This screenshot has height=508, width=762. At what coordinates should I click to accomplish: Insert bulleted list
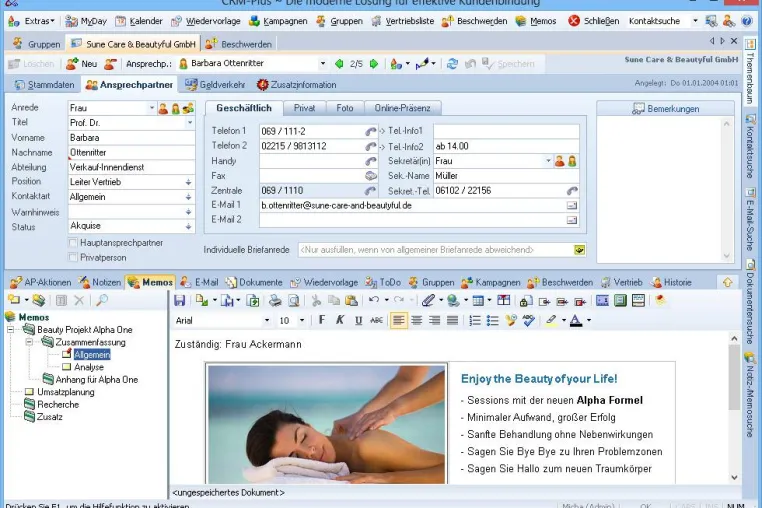pos(492,320)
